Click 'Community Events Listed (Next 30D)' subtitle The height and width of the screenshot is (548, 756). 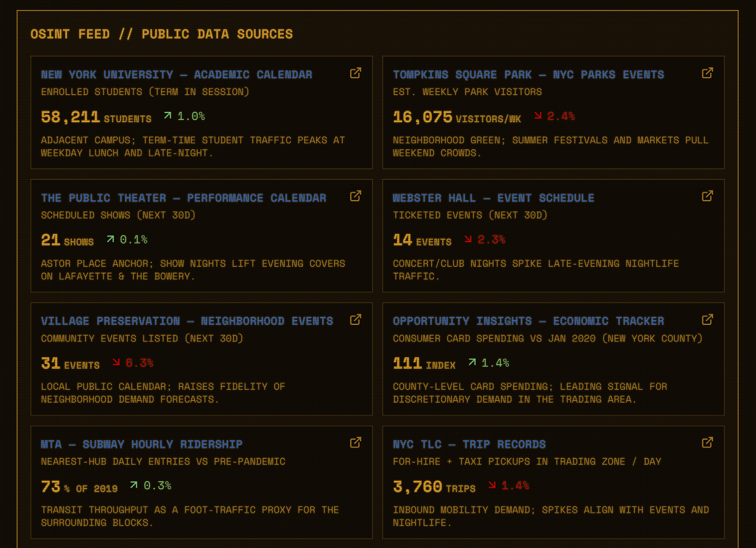(x=142, y=338)
